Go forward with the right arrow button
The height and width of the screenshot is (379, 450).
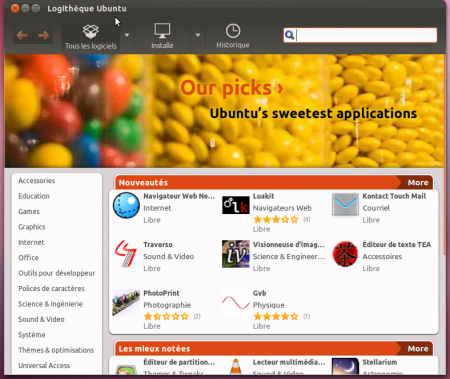(43, 35)
